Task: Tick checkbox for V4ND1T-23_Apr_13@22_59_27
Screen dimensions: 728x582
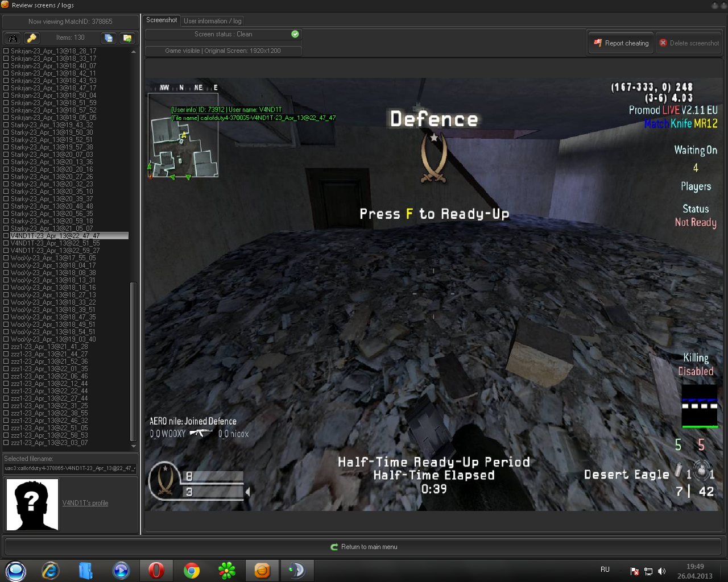Action: pyautogui.click(x=6, y=251)
